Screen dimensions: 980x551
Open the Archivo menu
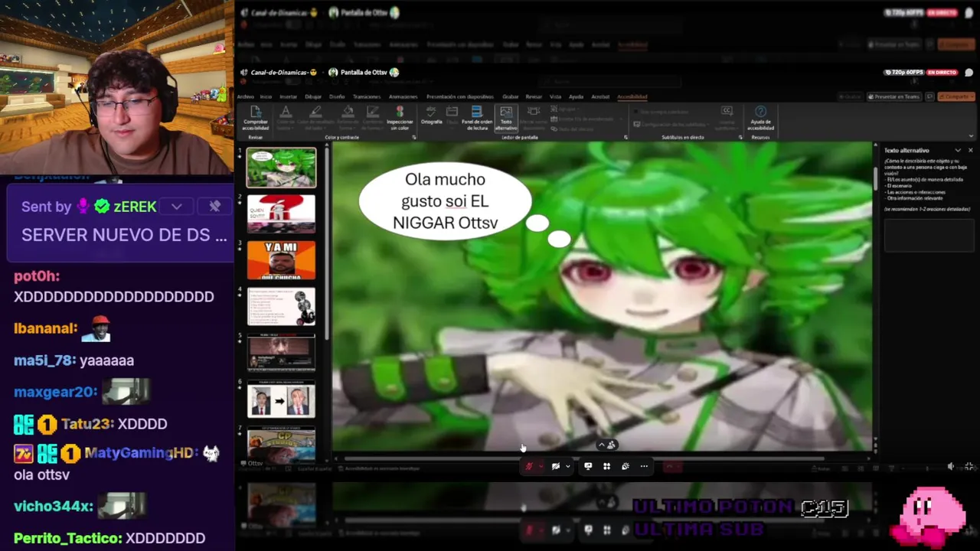(x=245, y=96)
